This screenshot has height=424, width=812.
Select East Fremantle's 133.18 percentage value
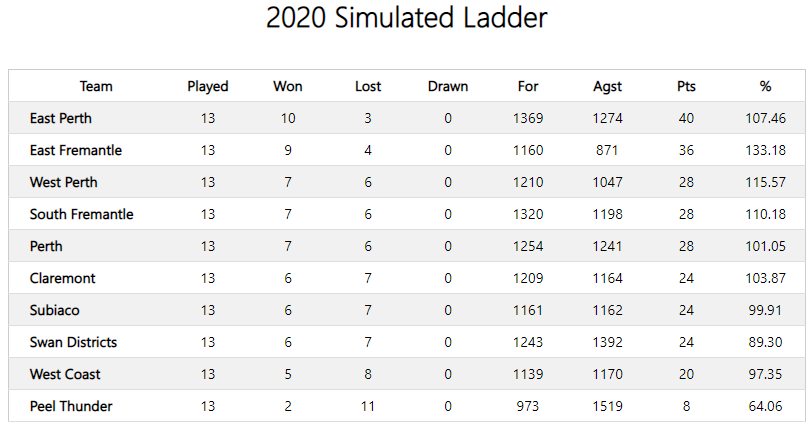pyautogui.click(x=765, y=150)
